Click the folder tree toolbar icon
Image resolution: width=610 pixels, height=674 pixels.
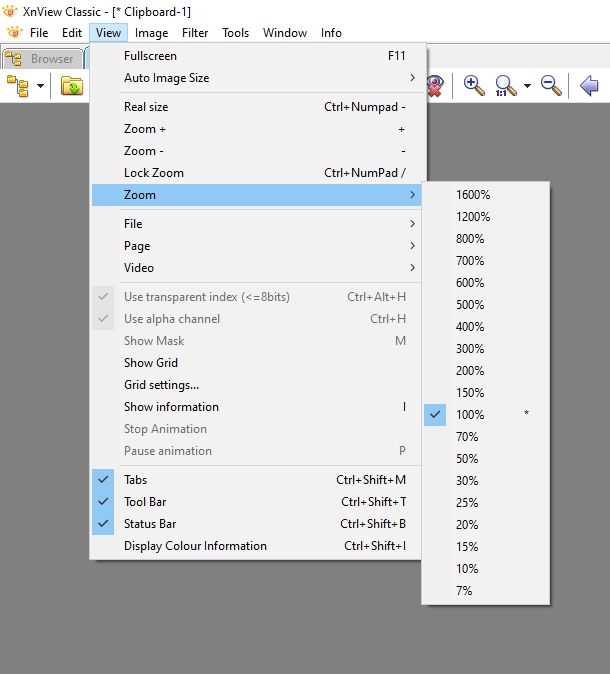click(18, 86)
